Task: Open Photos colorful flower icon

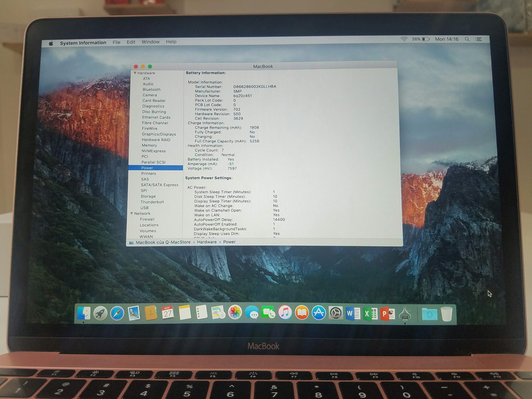Action: tap(235, 312)
